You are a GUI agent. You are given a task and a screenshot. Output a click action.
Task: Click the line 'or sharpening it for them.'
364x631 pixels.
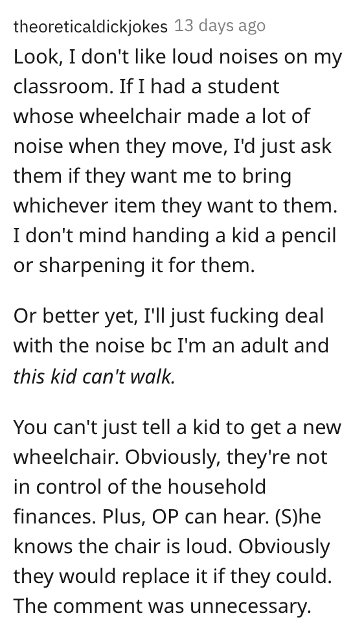coord(134,266)
